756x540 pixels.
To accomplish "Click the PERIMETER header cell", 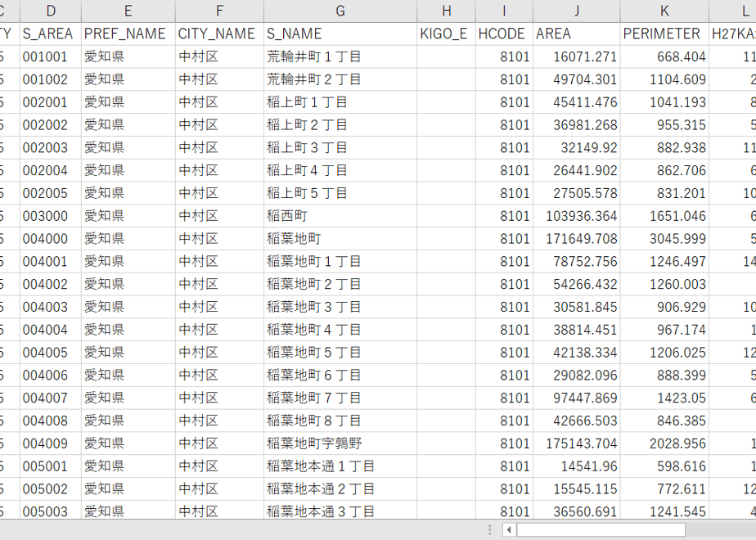I will pos(664,34).
